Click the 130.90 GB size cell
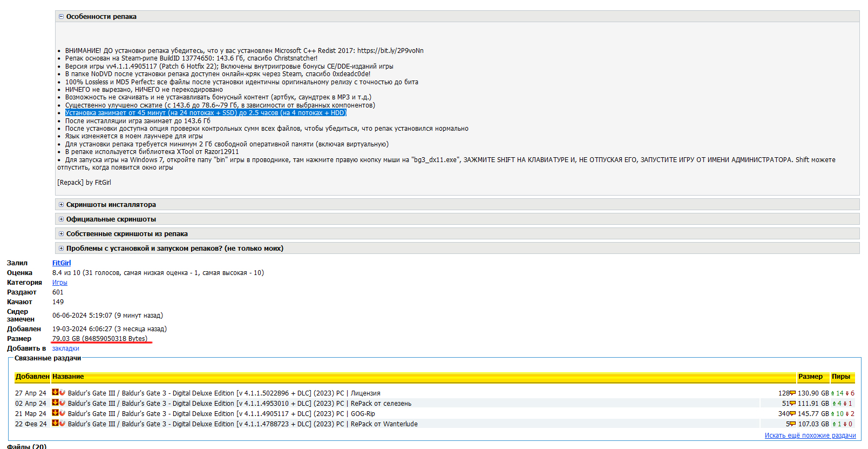The width and height of the screenshot is (868, 449). tap(813, 393)
